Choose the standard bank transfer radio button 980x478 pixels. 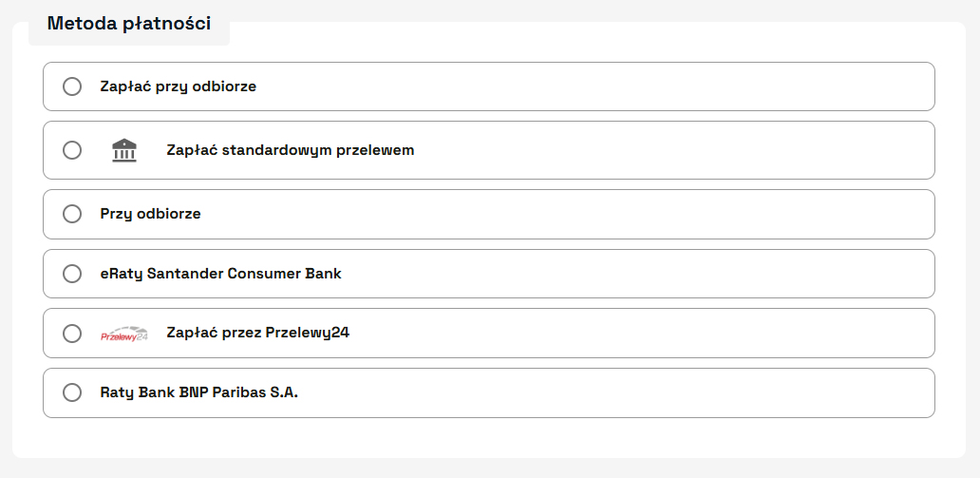(x=72, y=150)
